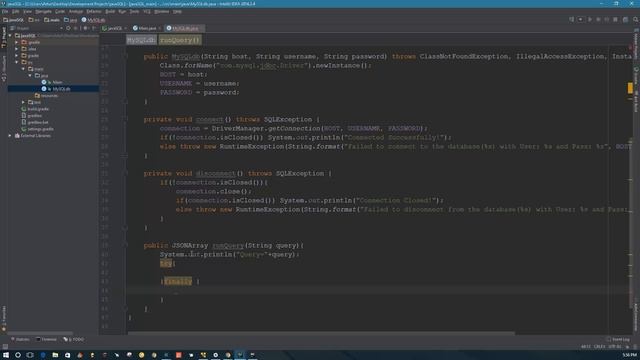Click the editor horizontal scrollbar
Image resolution: width=640 pixels, height=360 pixels.
click(x=321, y=333)
